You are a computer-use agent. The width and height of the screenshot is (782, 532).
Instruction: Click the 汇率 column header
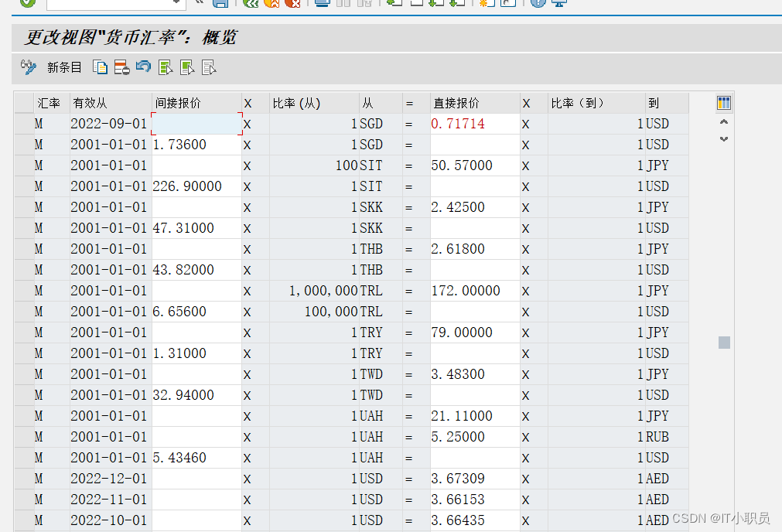click(51, 103)
